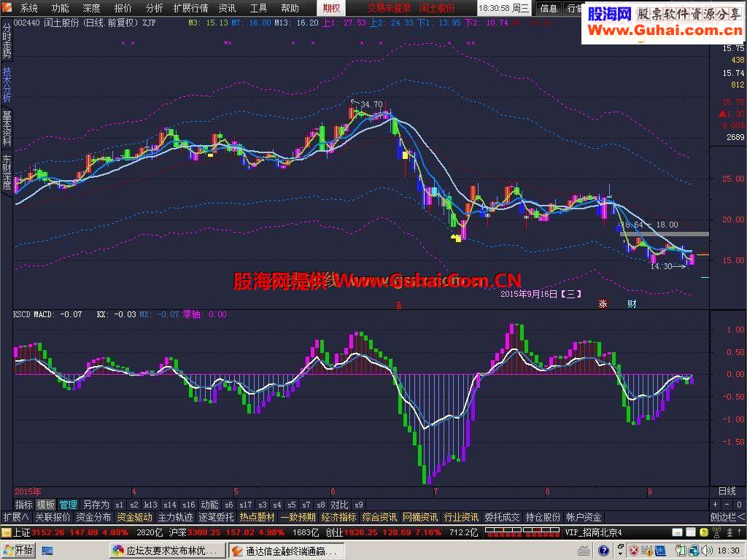747x560 pixels.
Task: Open the 帮助 menu
Action: click(290, 8)
